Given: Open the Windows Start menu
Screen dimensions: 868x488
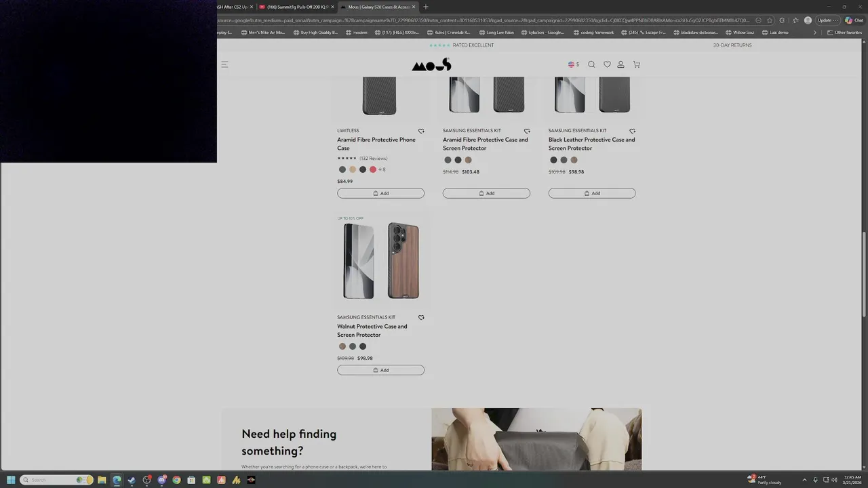Looking at the screenshot, I should point(11,480).
